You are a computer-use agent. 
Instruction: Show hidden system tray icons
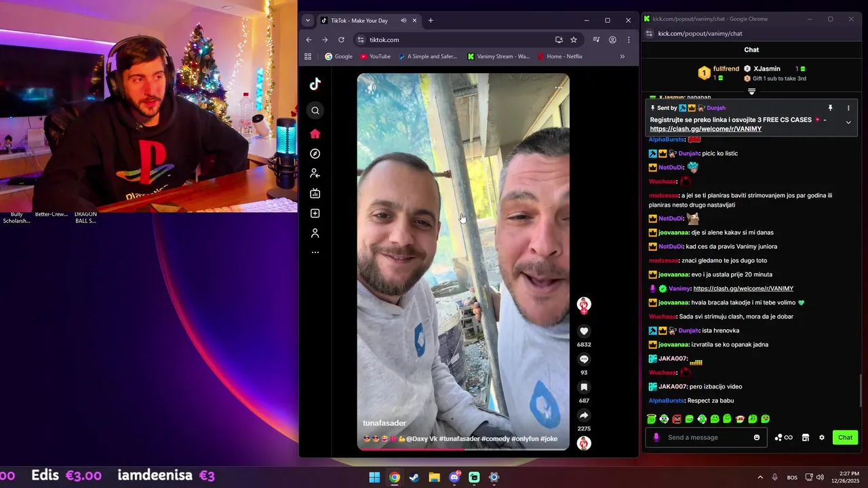coord(760,477)
